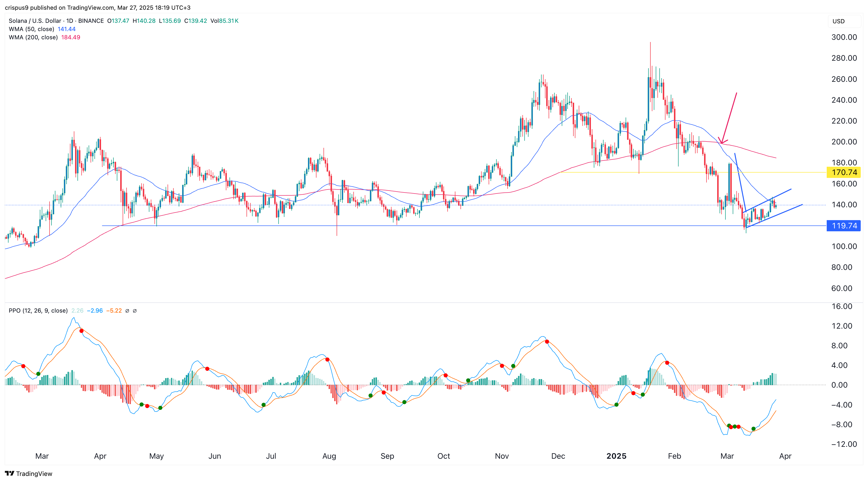Click the WMA 200 value 184.49
Screen dimensions: 868x482
coord(71,37)
